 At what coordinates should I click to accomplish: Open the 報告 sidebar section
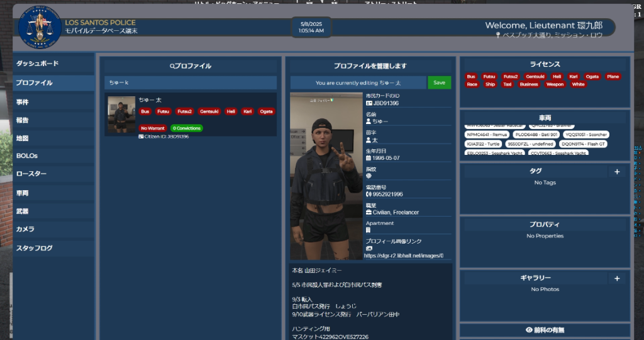point(53,120)
